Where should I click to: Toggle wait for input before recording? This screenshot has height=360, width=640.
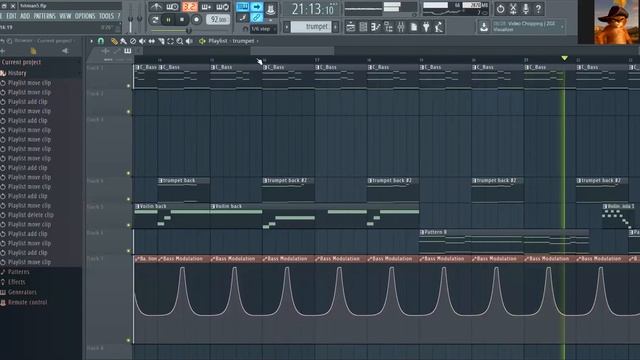tap(172, 7)
